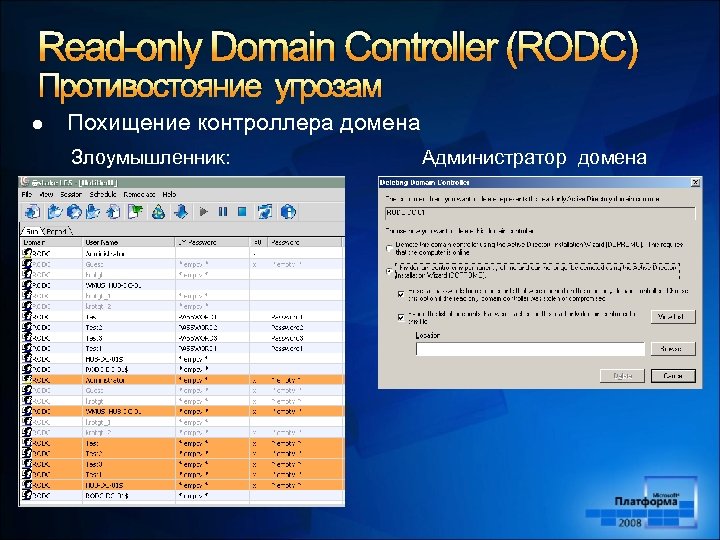
Task: Sort by the User Name column header
Action: (x=129, y=242)
